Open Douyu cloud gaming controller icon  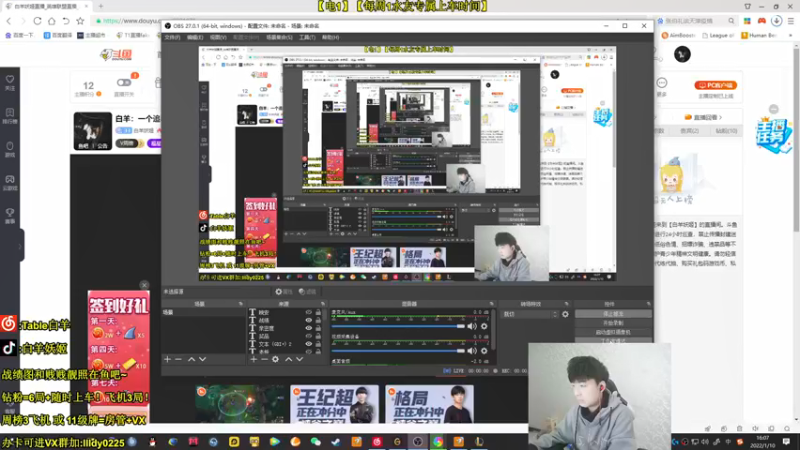[10, 183]
